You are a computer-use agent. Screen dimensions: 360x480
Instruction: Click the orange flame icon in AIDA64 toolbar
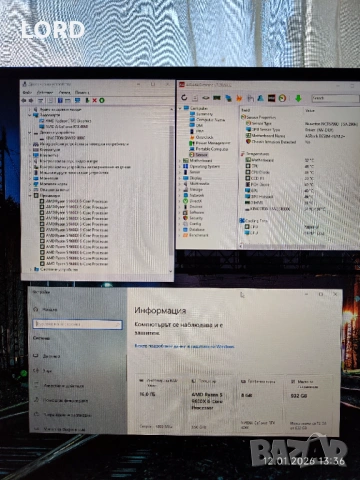pyautogui.click(x=239, y=98)
